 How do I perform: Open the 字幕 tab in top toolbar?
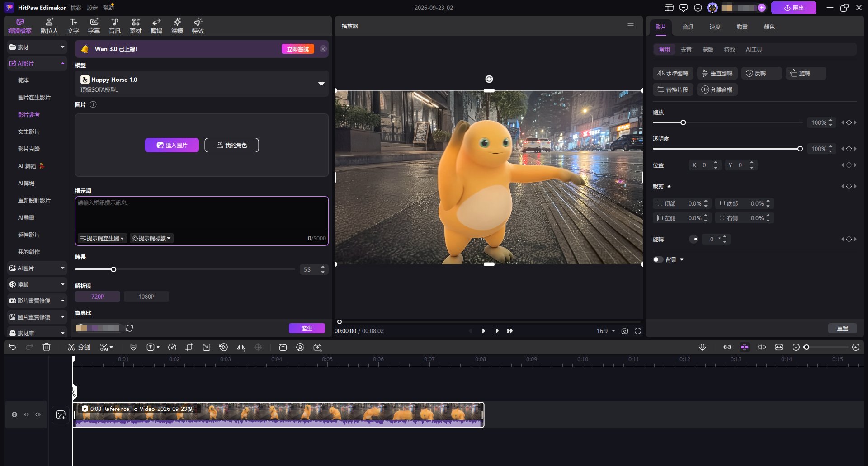[x=94, y=26]
